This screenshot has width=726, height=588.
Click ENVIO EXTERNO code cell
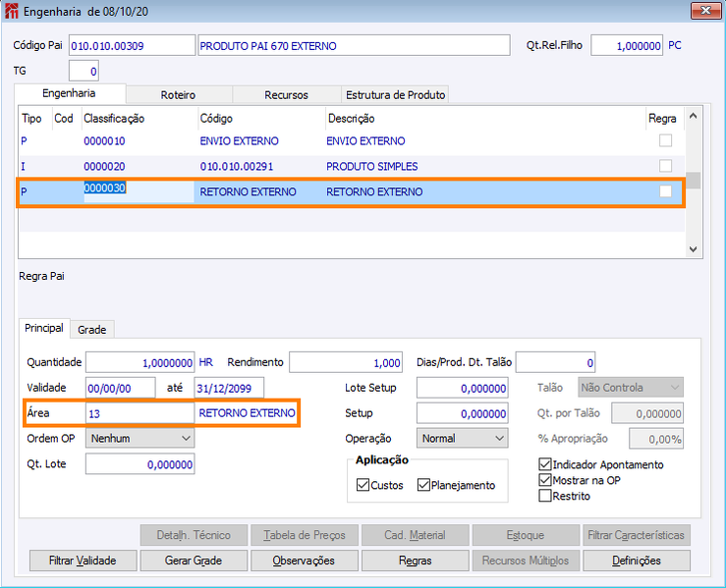click(x=239, y=141)
